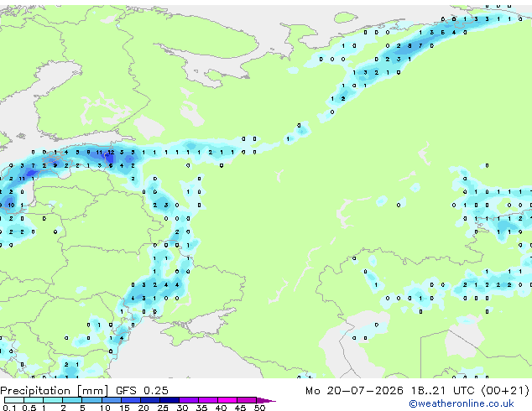
Task: Click the 0.1–0.5 mm legend color swatch
Action: click(14, 400)
